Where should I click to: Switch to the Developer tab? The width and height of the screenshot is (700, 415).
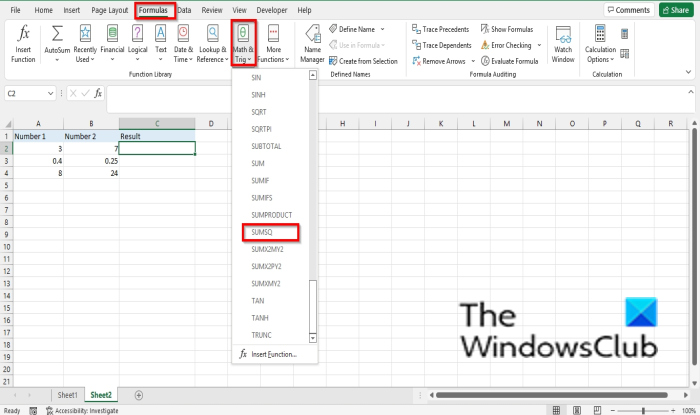tap(271, 10)
